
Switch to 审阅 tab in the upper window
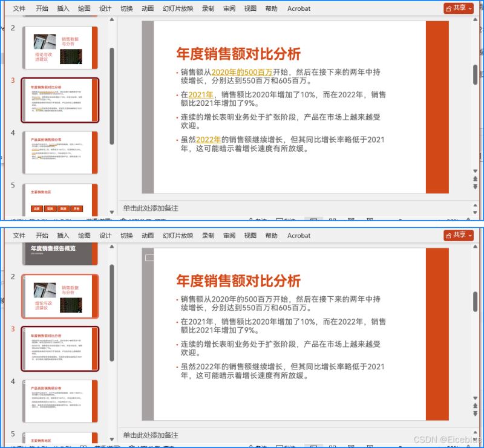pos(229,8)
